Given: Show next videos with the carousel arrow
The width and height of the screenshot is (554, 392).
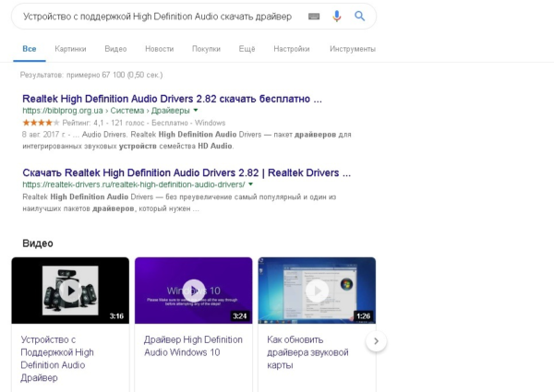Looking at the screenshot, I should 377,341.
